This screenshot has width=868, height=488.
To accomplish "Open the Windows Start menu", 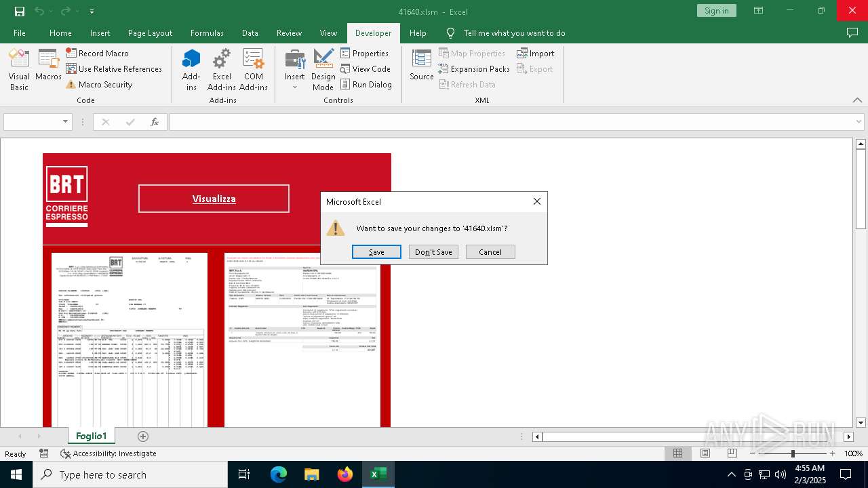I will (16, 474).
